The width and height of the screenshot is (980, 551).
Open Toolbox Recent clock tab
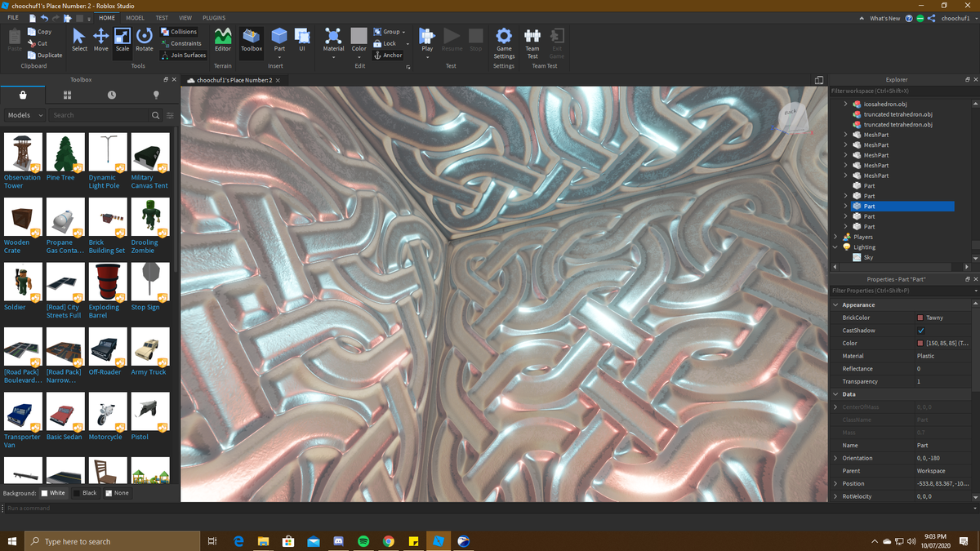pyautogui.click(x=111, y=95)
